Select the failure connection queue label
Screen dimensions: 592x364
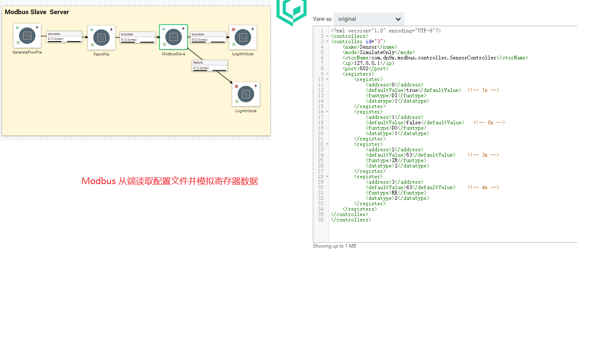point(209,65)
